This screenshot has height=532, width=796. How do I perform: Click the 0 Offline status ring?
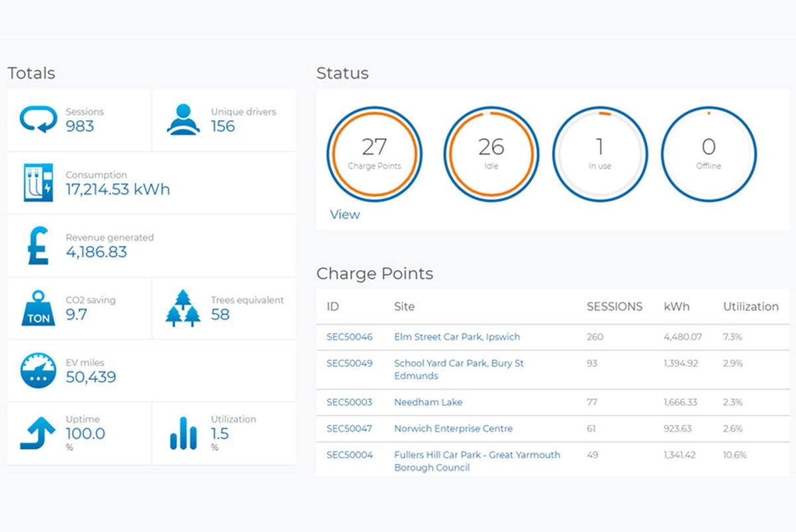click(x=708, y=154)
